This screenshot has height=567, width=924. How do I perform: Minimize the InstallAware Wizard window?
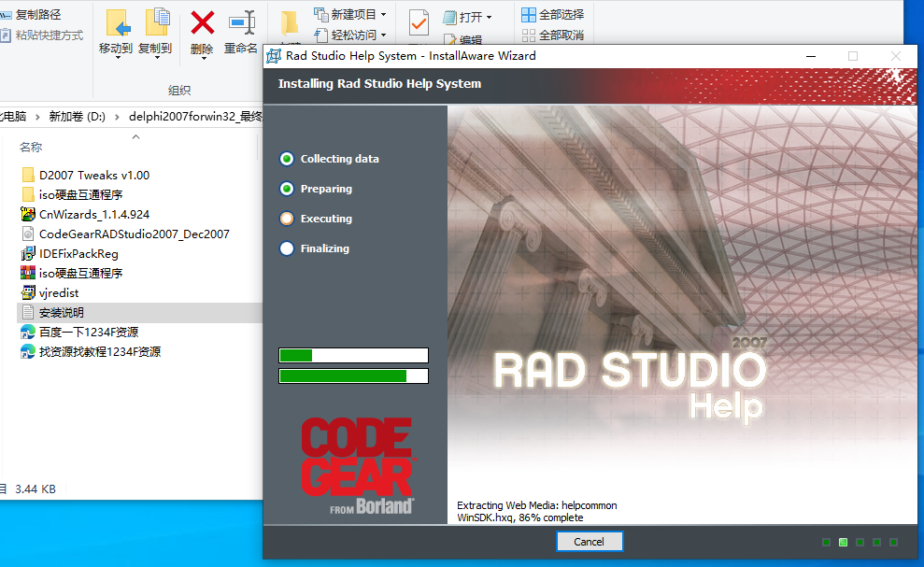coord(811,56)
